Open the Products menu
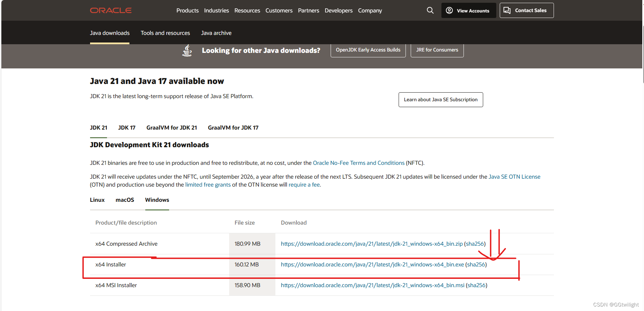The image size is (644, 311). [x=187, y=10]
